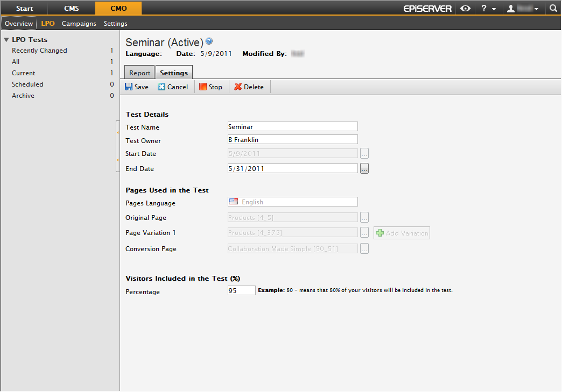Click the Percentage input field

(241, 290)
